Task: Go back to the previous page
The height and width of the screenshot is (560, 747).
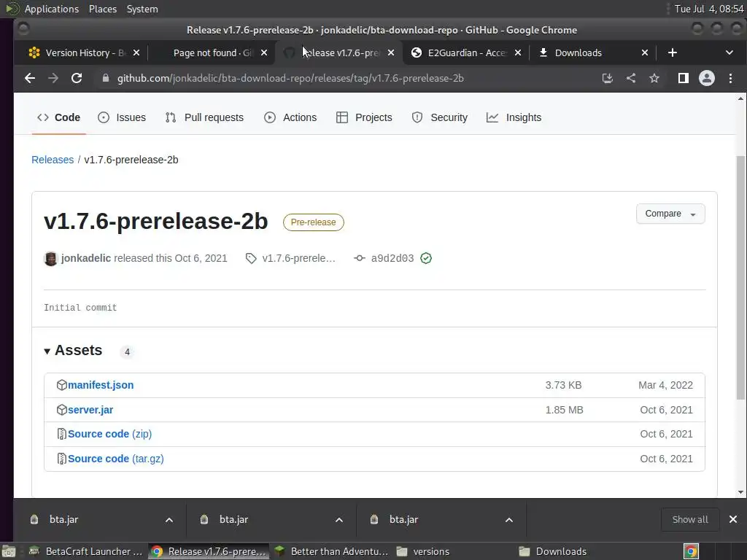Action: [x=30, y=78]
